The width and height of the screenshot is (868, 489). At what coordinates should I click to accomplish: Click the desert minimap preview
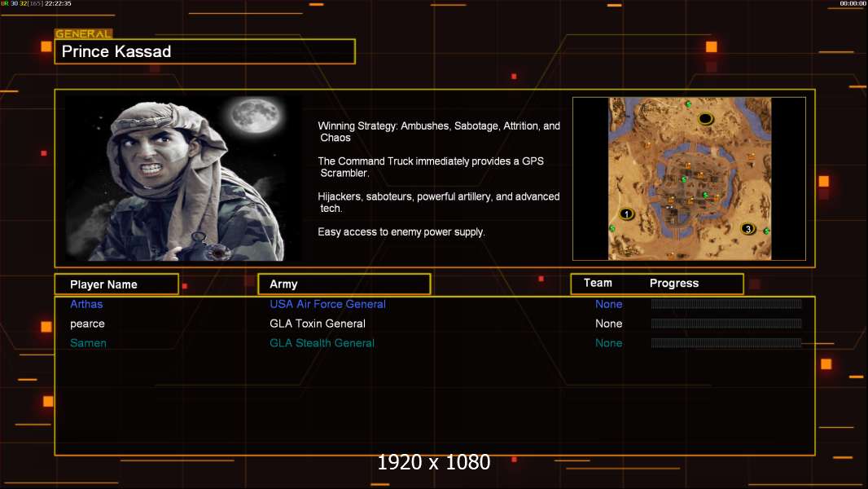click(x=689, y=178)
